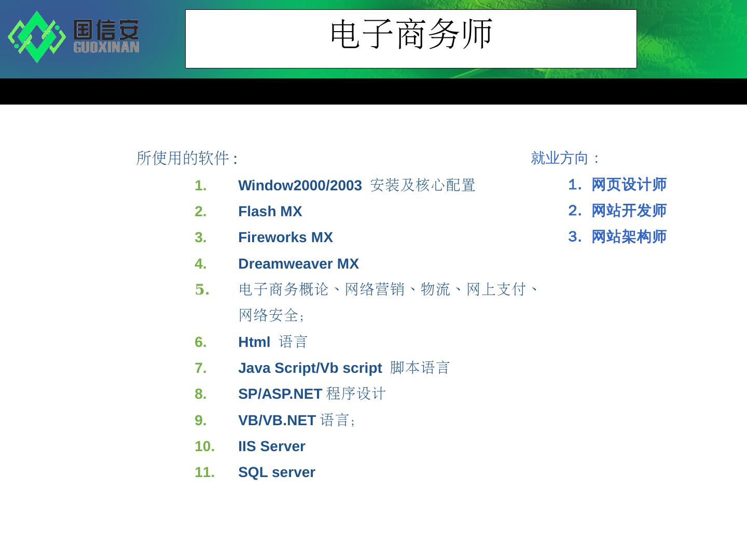
Task: Click the career item 网站架构师
Action: 629,237
